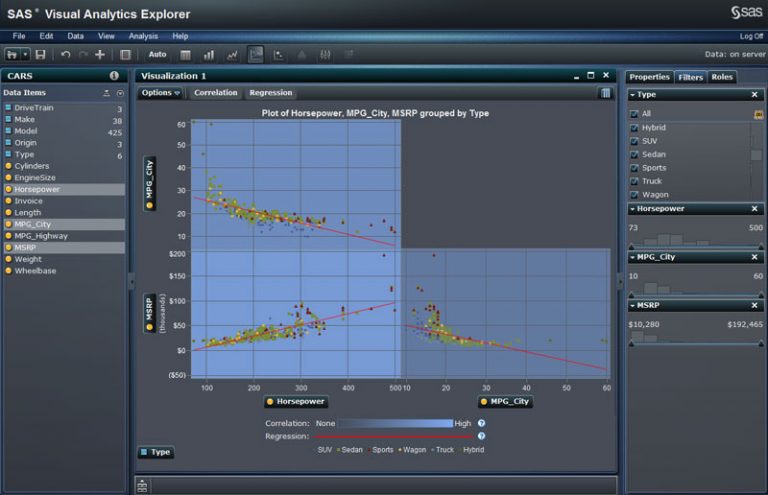Open the Analysis menu
768x495 pixels.
(143, 36)
